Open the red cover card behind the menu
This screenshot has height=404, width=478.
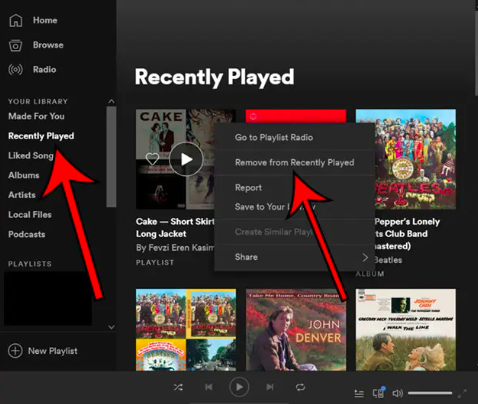pos(296,116)
